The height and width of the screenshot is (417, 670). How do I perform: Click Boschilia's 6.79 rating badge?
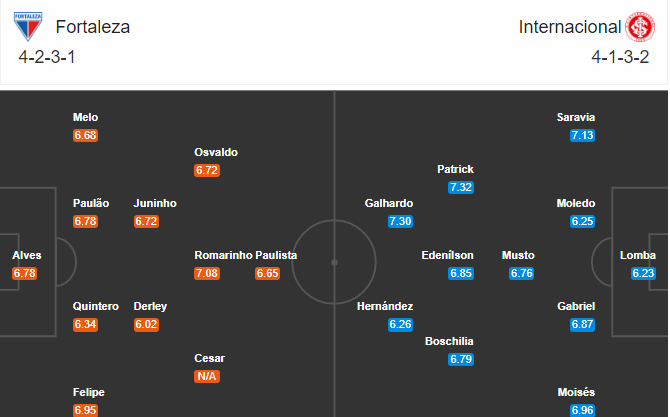point(461,359)
